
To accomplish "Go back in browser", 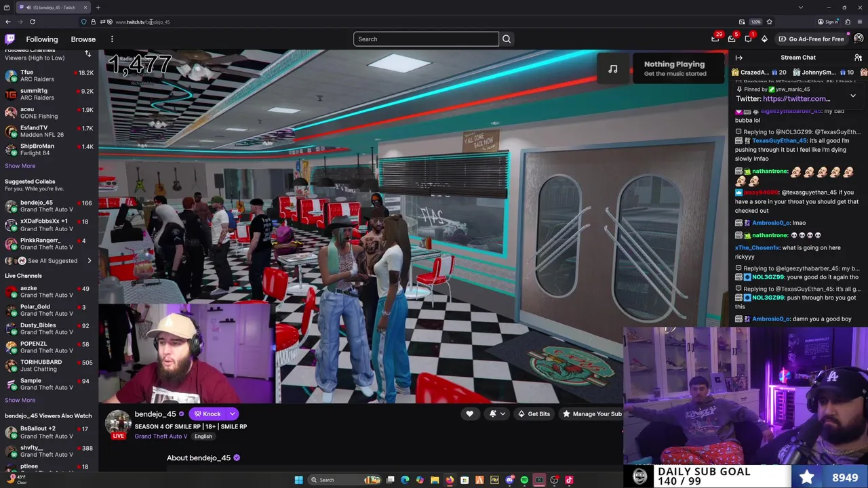I will click(7, 22).
